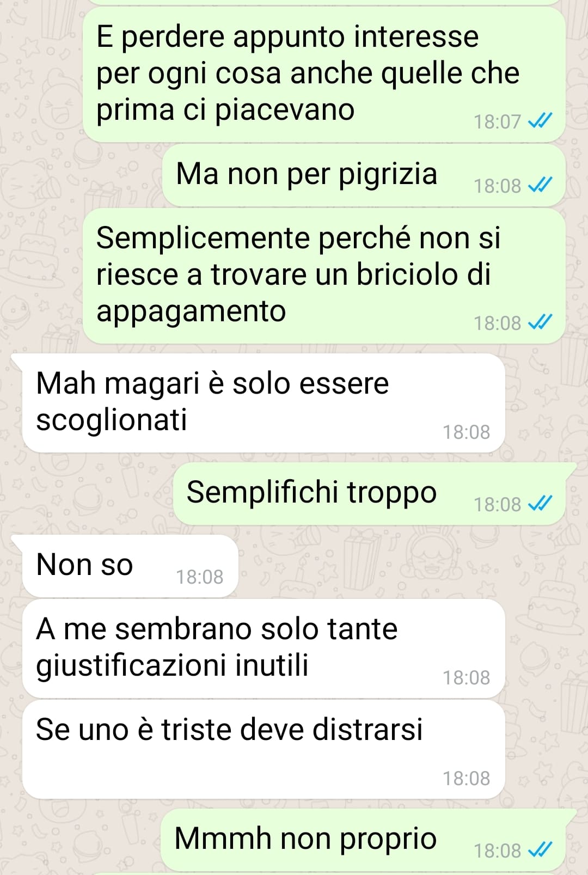Image resolution: width=588 pixels, height=875 pixels.
Task: Tap double-check icon on "Mmmh non proprio"
Action: tap(540, 849)
